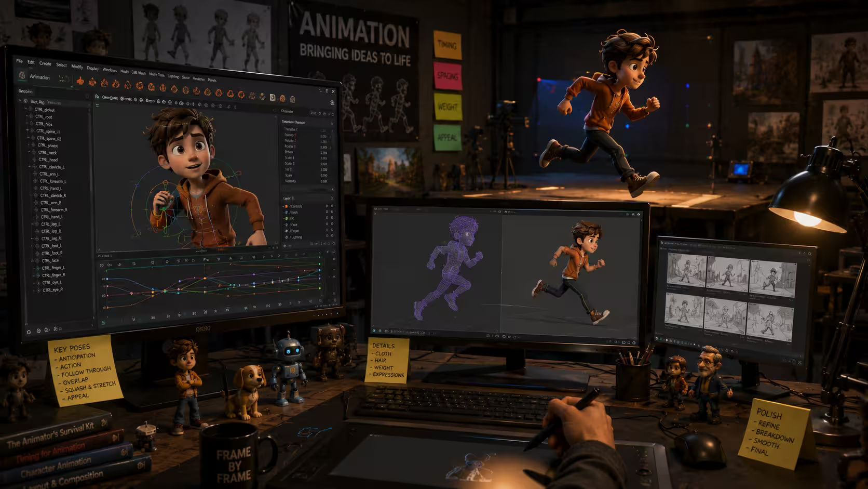Image resolution: width=868 pixels, height=489 pixels.
Task: Select CTRL_neck in the outliner
Action: click(x=48, y=153)
